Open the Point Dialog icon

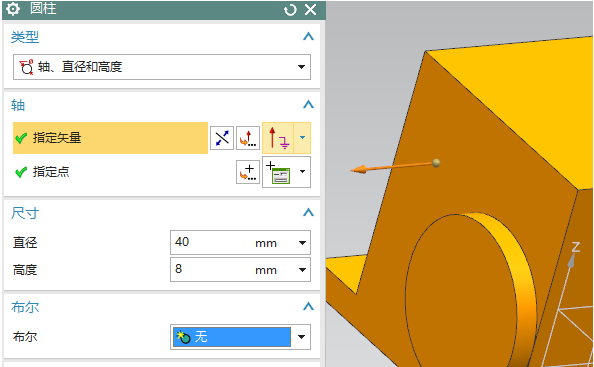(x=248, y=172)
